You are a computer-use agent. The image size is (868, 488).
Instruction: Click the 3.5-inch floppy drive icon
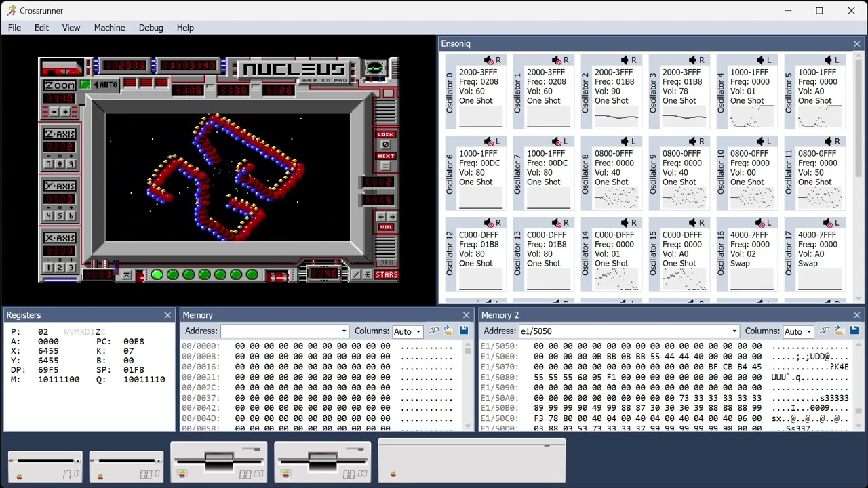[219, 461]
